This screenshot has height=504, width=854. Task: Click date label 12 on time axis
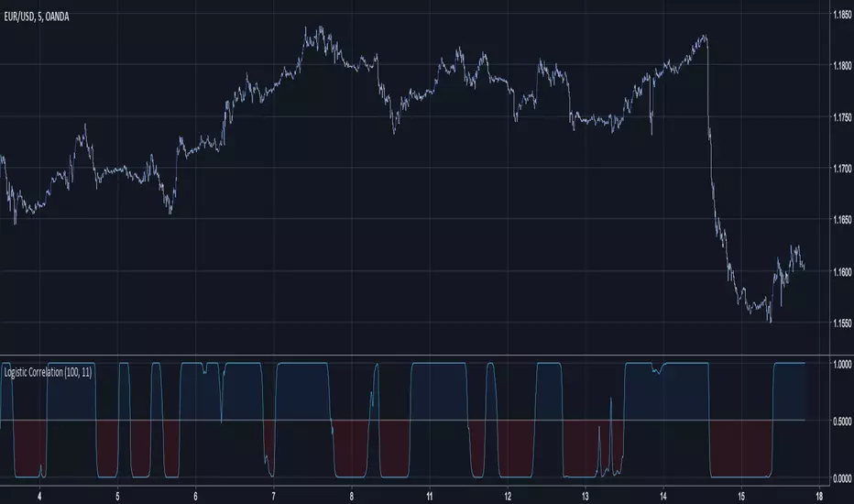tap(508, 497)
